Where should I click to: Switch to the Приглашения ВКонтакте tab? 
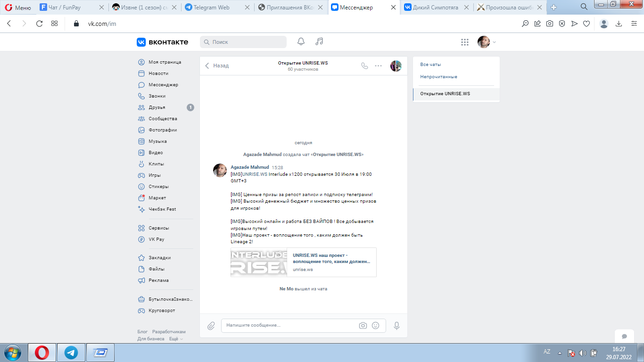291,8
